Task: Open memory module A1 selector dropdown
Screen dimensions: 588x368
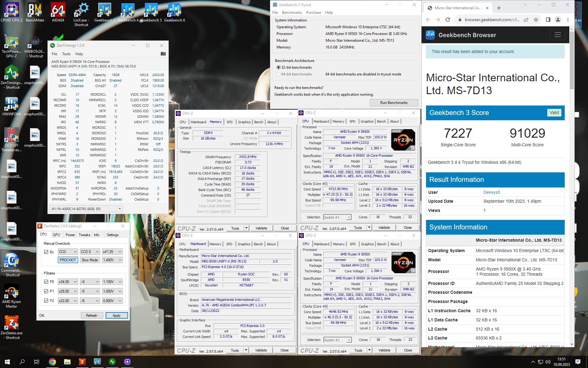Action: point(86,209)
